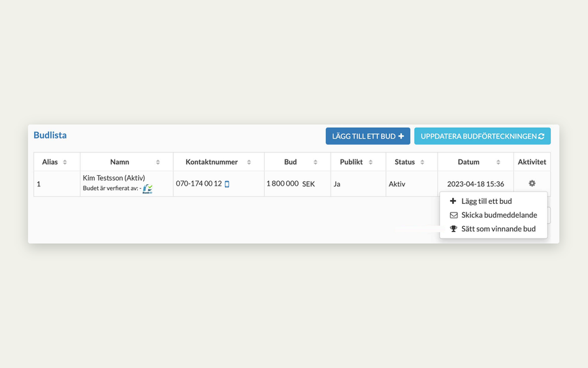The height and width of the screenshot is (368, 588).
Task: Click UPPDATERA BUDFÖRTECKNINGEN button
Action: tap(482, 136)
